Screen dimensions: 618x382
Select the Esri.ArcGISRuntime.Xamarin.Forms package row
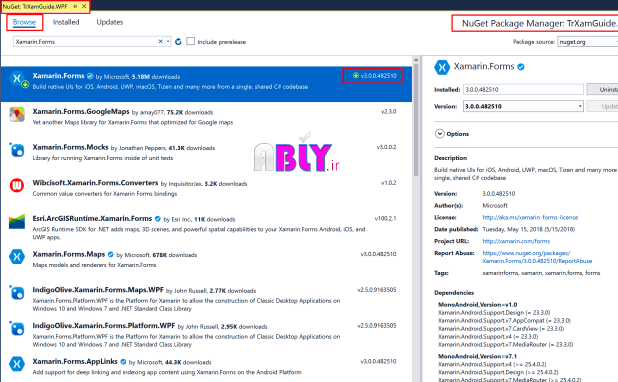pos(206,227)
